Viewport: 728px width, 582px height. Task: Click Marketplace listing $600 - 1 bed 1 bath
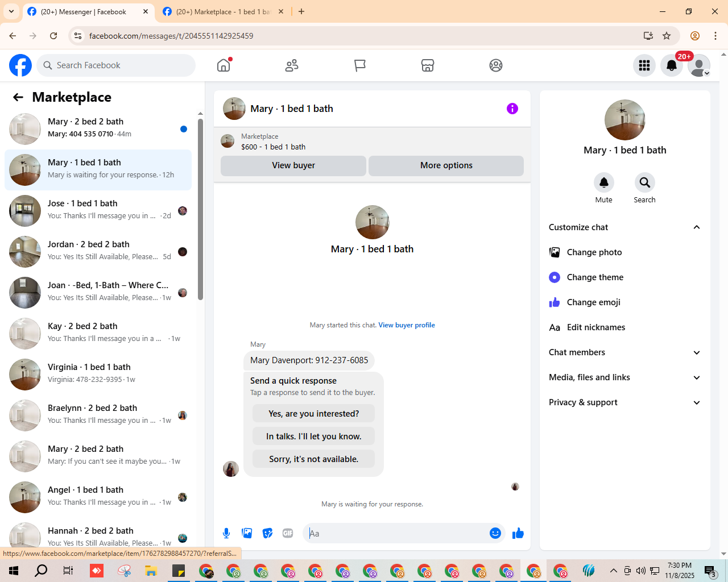tap(273, 147)
